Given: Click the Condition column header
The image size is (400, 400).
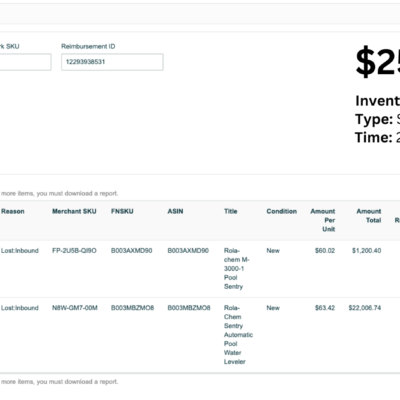Looking at the screenshot, I should point(281,211).
